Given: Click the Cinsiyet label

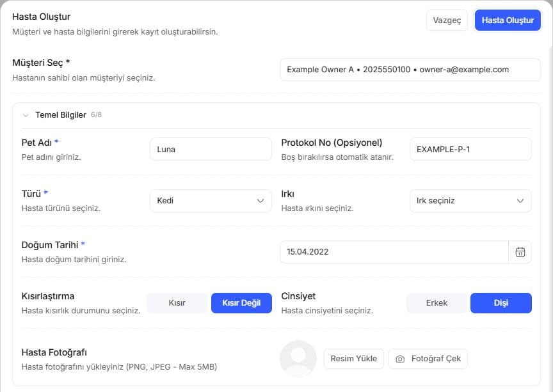Looking at the screenshot, I should 298,296.
